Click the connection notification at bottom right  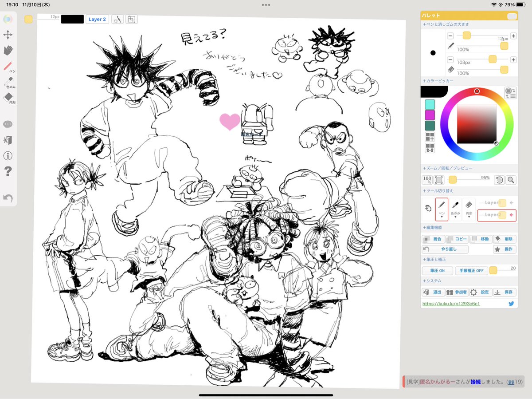click(463, 381)
